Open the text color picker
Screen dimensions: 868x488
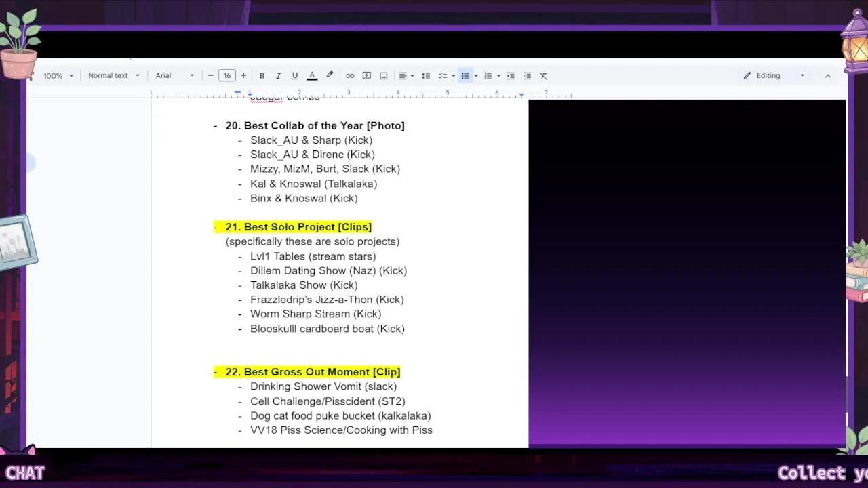tap(312, 76)
